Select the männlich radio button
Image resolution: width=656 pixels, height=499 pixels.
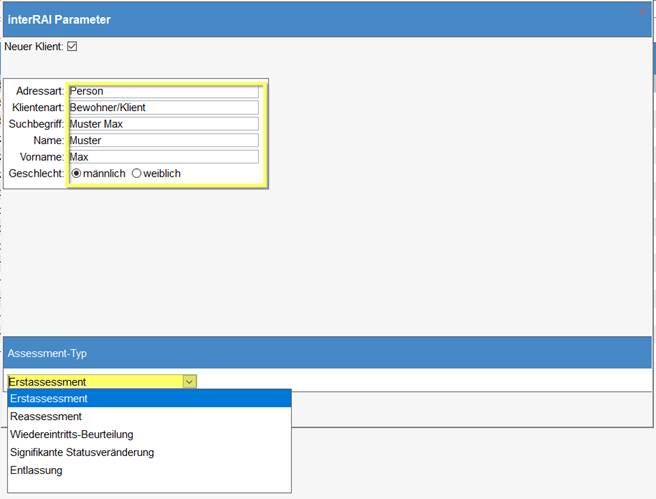coord(76,173)
